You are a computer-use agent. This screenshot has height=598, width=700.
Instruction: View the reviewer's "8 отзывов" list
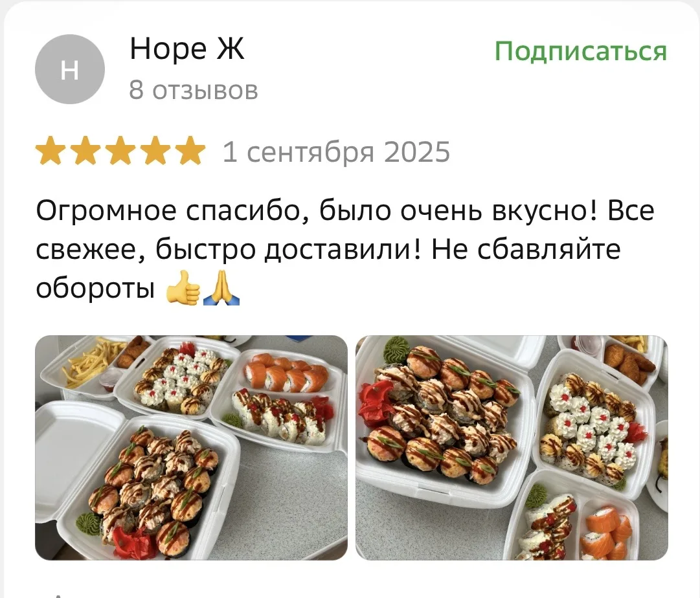click(194, 90)
